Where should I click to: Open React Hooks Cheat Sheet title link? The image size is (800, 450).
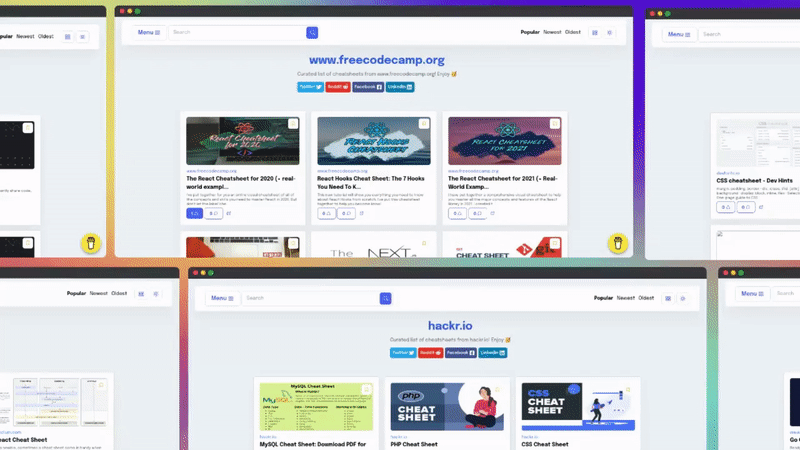(x=371, y=183)
